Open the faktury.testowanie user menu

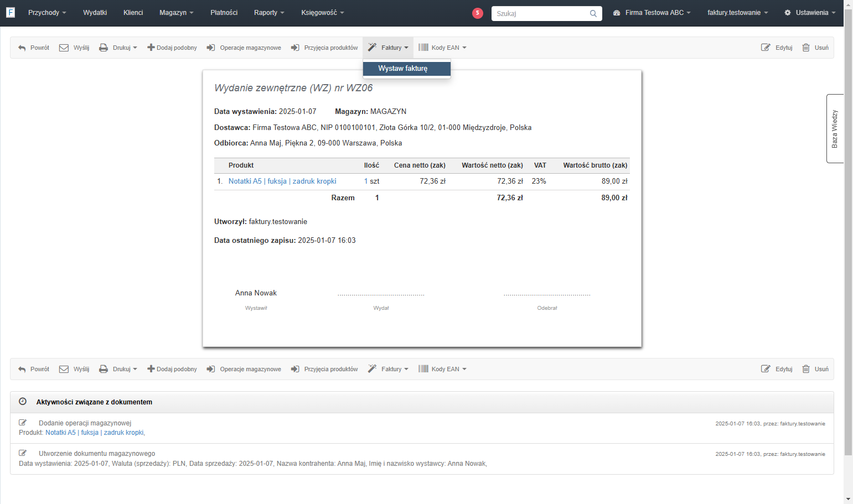coord(737,13)
